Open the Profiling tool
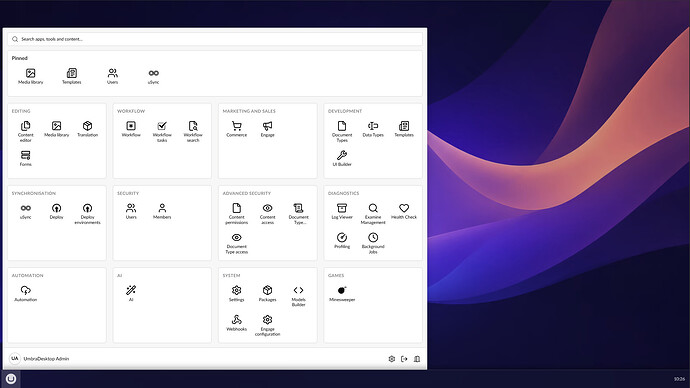Image resolution: width=690 pixels, height=388 pixels. (x=342, y=241)
